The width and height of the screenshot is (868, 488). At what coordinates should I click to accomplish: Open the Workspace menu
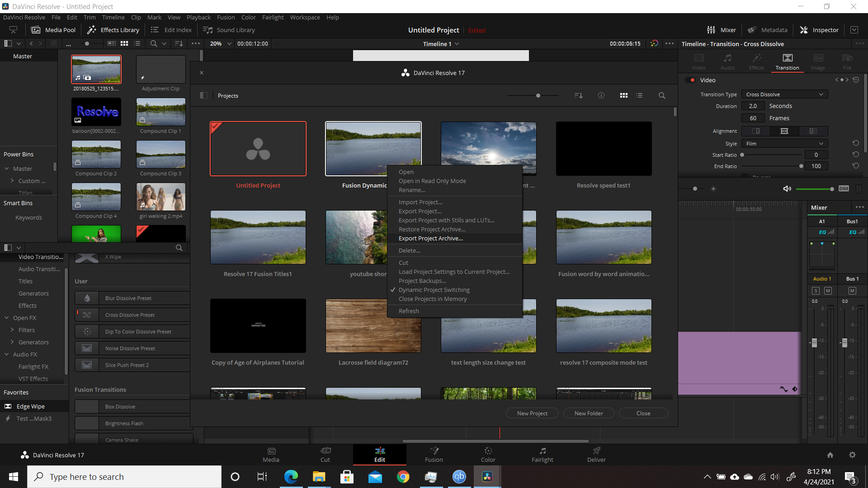point(305,17)
